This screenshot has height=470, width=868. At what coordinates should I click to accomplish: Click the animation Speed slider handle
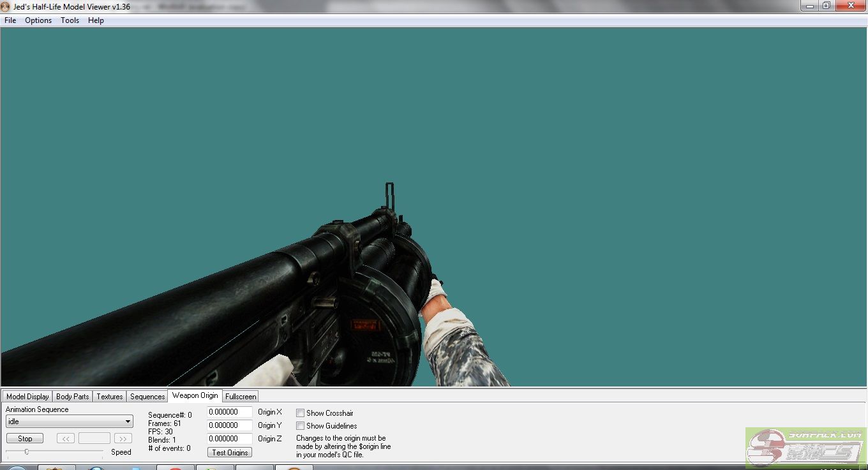click(x=26, y=452)
